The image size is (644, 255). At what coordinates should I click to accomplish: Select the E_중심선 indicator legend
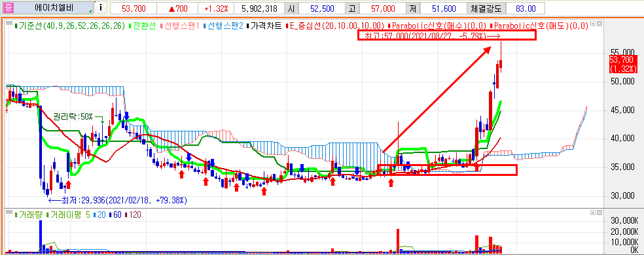click(334, 25)
